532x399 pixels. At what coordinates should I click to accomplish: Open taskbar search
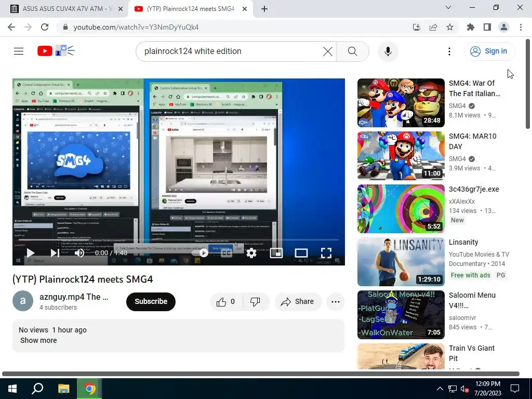click(37, 389)
